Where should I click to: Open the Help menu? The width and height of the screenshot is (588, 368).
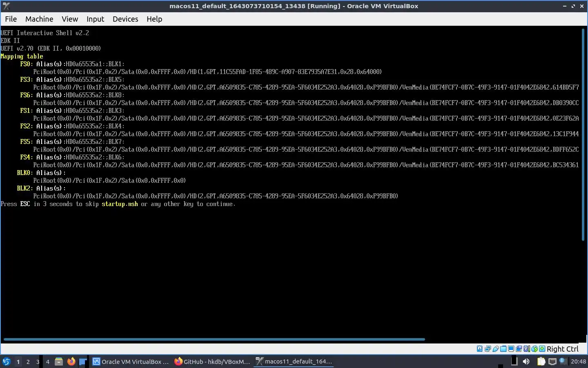click(154, 19)
